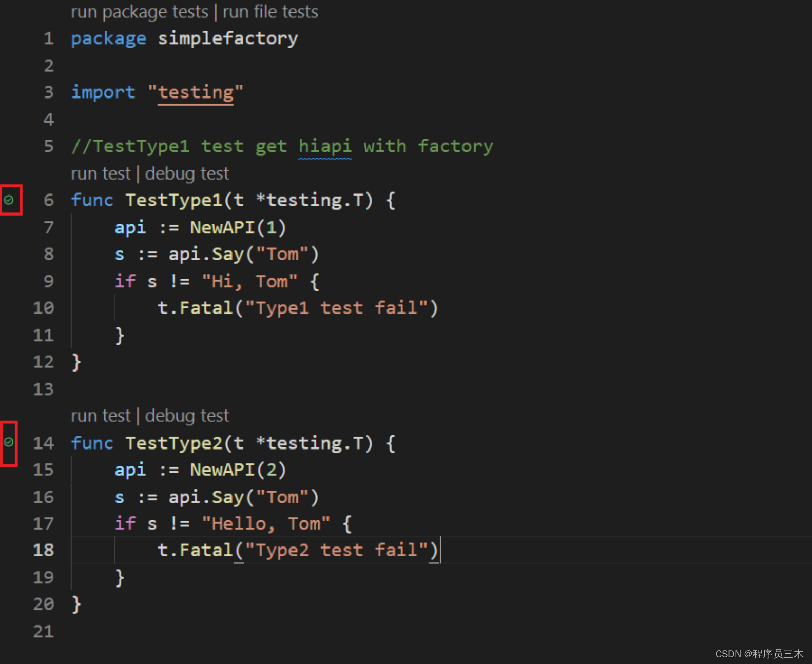Click the "Hello, Tom" string literal
This screenshot has width=812, height=664.
point(265,523)
